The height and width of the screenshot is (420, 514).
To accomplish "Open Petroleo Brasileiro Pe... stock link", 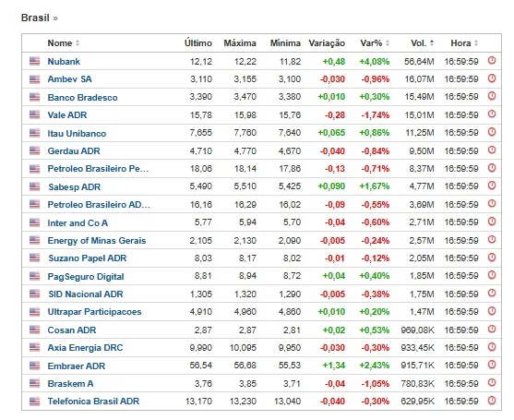I will [x=98, y=169].
